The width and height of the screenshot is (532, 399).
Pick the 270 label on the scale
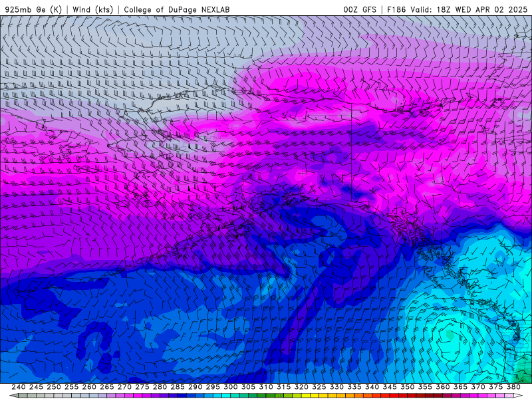tap(124, 387)
